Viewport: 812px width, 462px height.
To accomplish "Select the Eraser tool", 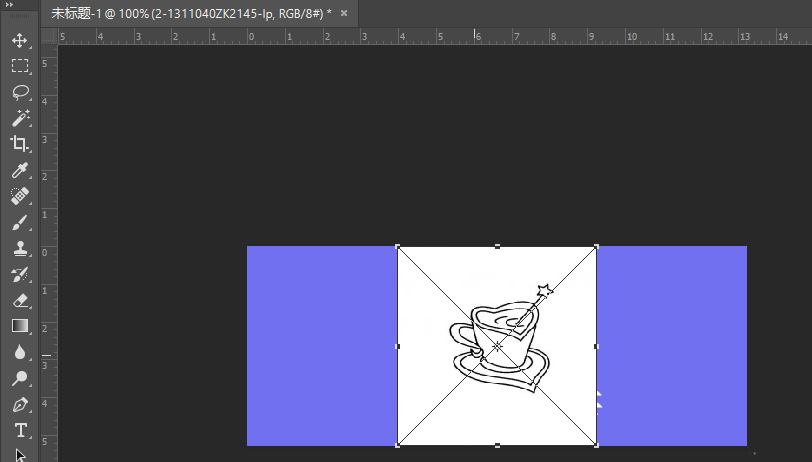I will pyautogui.click(x=20, y=300).
